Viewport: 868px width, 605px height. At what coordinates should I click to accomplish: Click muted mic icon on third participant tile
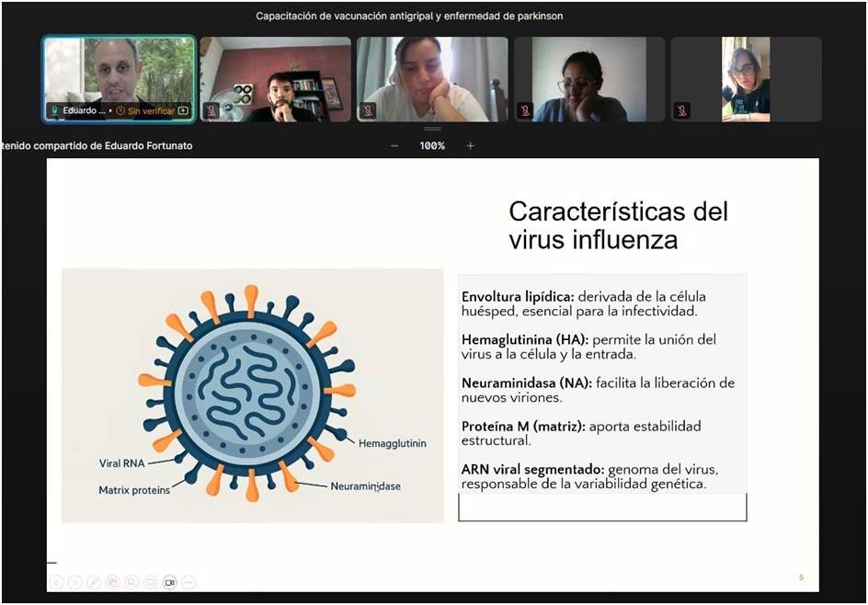368,110
